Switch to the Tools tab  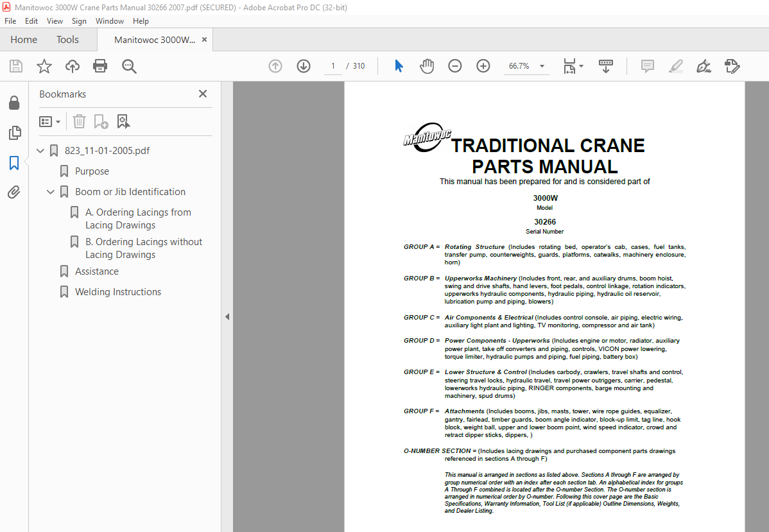[x=67, y=40]
